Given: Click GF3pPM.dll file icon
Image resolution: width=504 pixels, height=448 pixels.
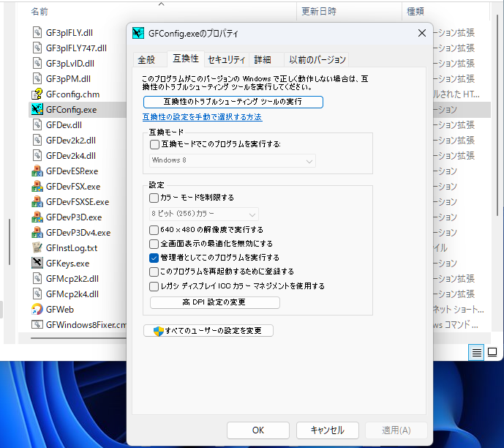Looking at the screenshot, I should pyautogui.click(x=37, y=79).
